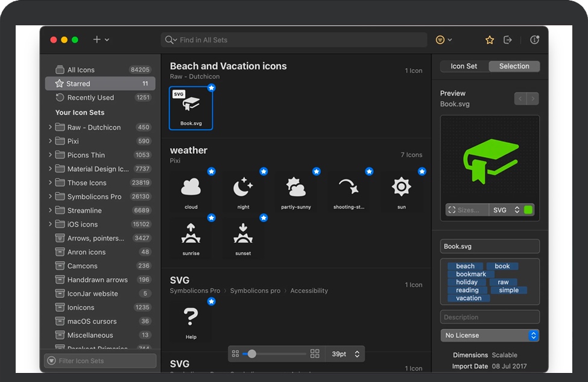Viewport: 588px width, 382px height.
Task: Click the Help question mark icon
Action: click(x=191, y=317)
